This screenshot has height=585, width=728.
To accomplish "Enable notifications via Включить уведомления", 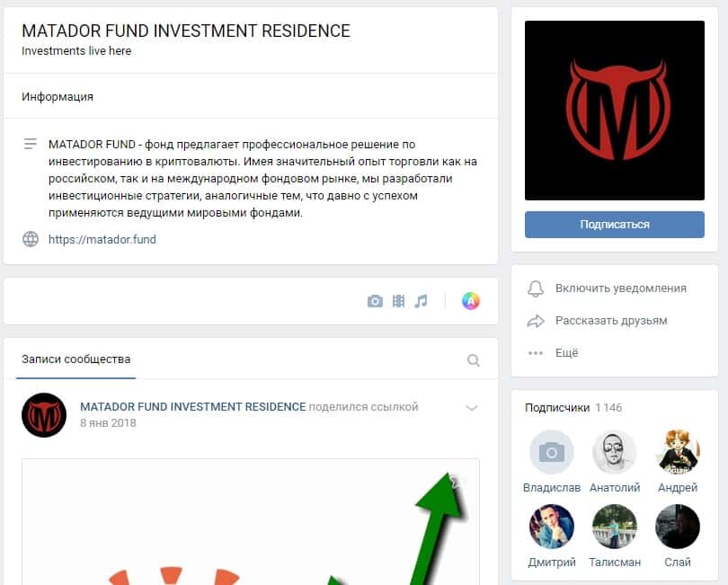I will 621,288.
